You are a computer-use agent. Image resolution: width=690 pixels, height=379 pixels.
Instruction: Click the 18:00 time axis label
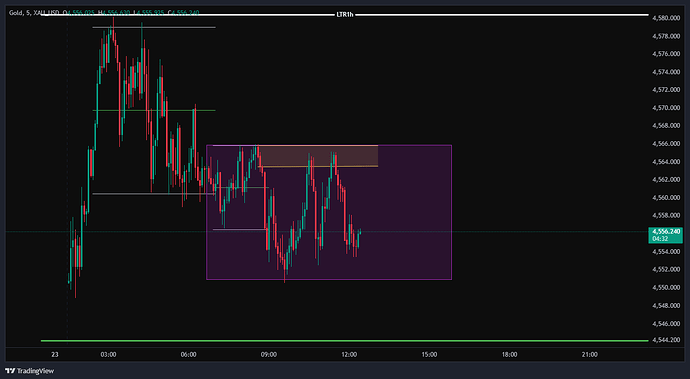[510, 354]
